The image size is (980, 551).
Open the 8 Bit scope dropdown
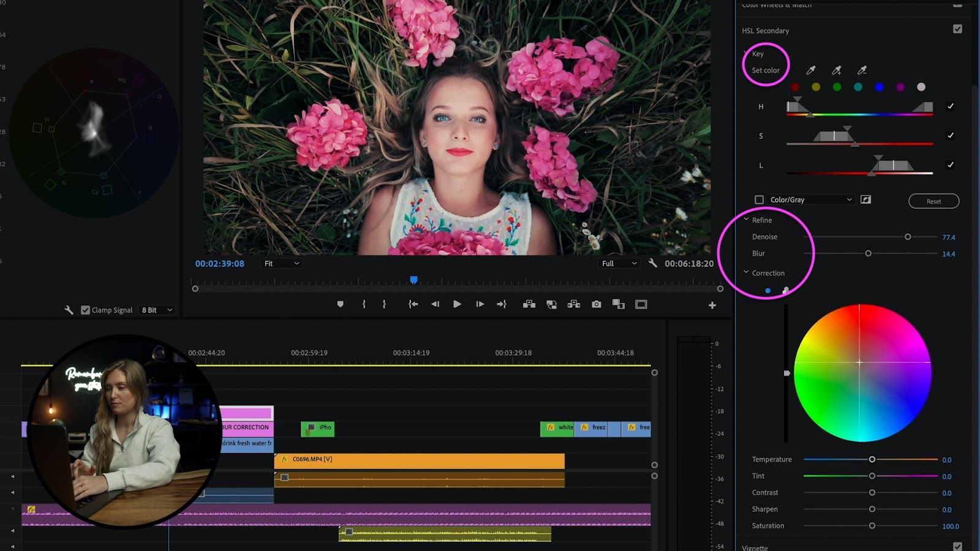pyautogui.click(x=157, y=310)
